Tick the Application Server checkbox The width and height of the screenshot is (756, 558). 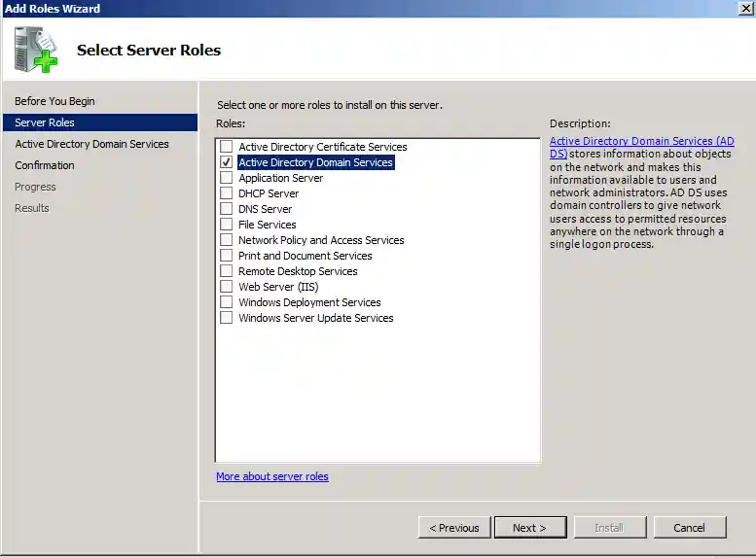coord(226,178)
